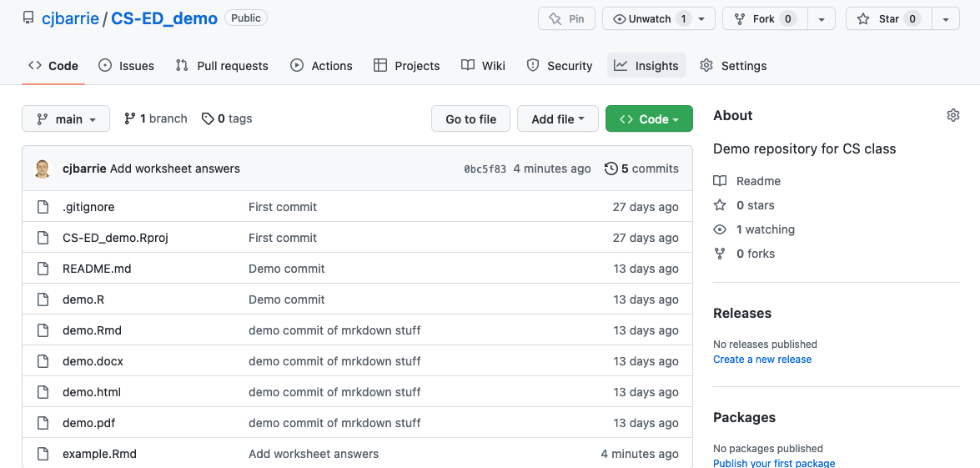Open the README.md file

coord(97,269)
